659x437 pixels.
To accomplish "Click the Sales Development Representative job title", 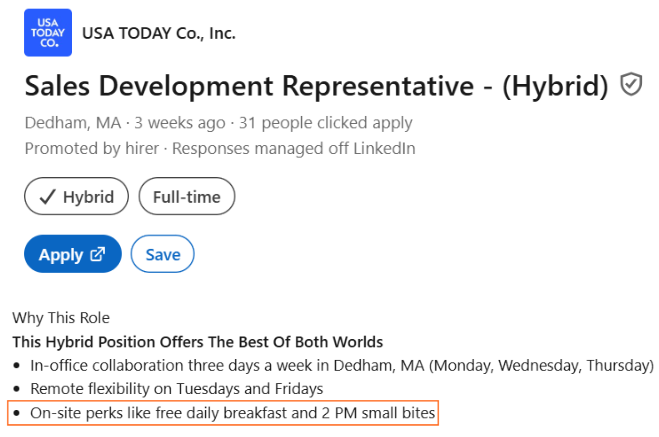I will [316, 86].
